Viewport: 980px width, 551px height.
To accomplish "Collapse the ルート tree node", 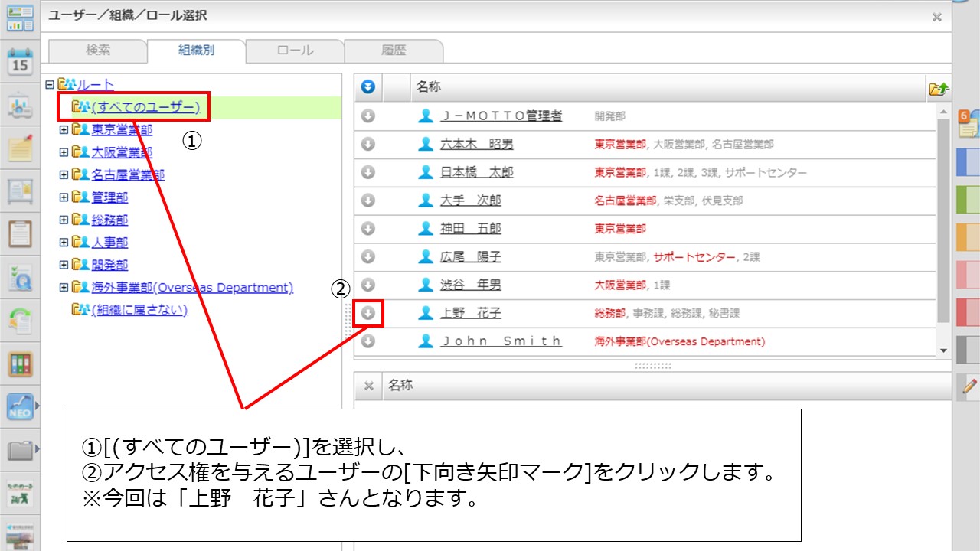I will 50,85.
